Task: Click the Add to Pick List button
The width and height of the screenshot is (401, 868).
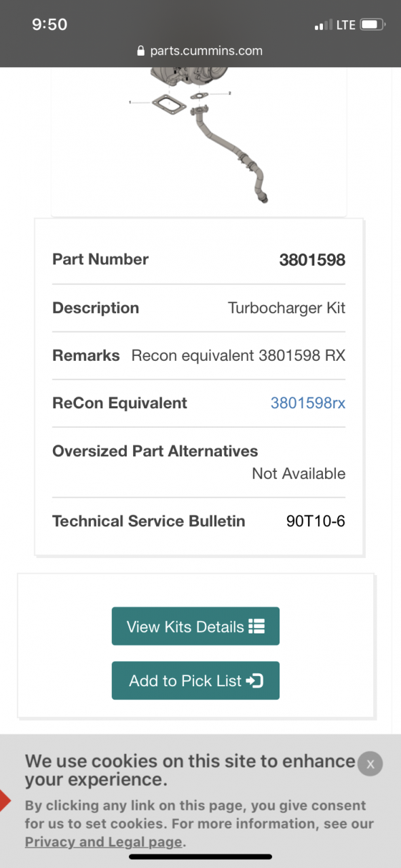Action: click(195, 680)
